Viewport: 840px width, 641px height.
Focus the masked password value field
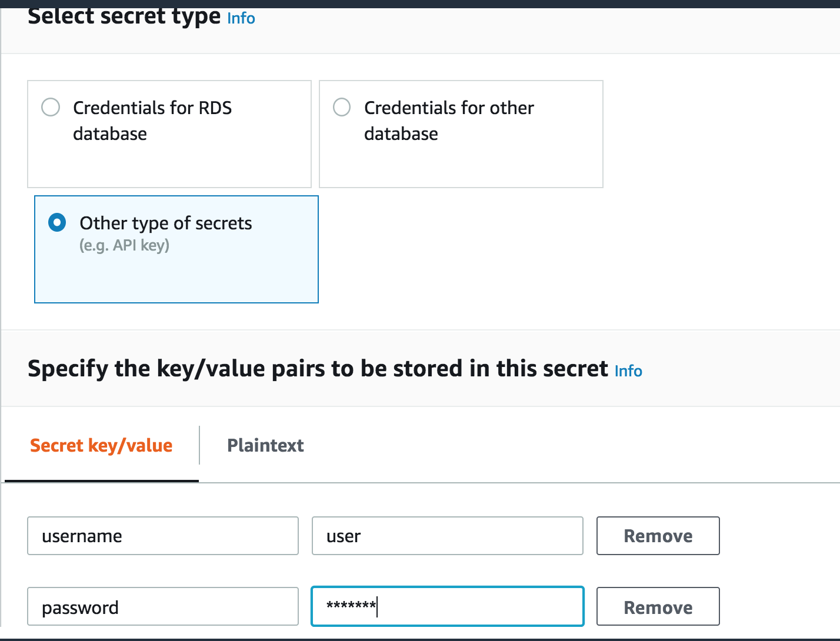448,606
